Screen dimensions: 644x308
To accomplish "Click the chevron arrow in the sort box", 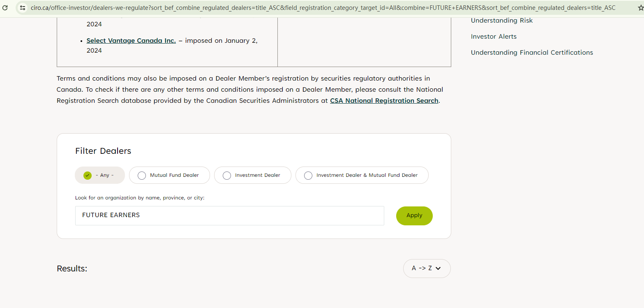I will coord(438,269).
